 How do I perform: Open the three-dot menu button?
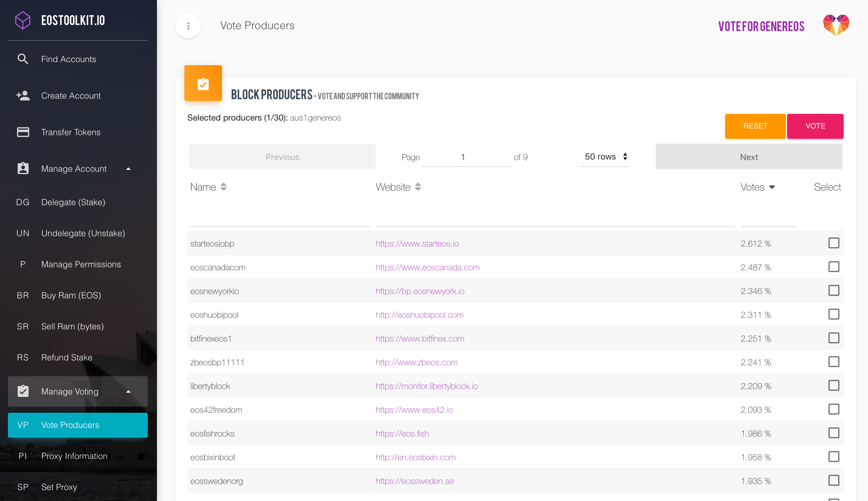click(188, 26)
